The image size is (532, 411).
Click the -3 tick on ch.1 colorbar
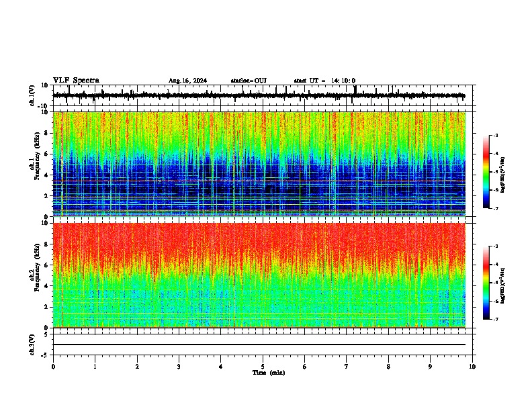coord(496,136)
